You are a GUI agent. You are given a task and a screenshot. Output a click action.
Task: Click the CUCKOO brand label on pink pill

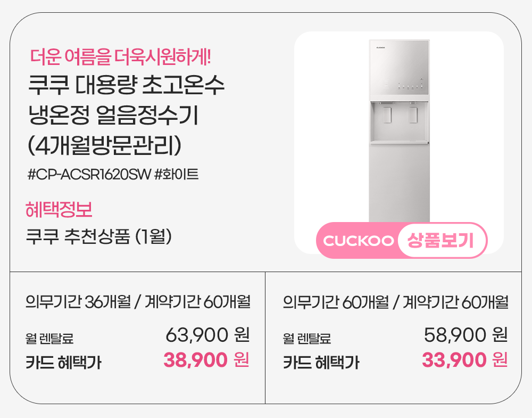[x=358, y=241]
